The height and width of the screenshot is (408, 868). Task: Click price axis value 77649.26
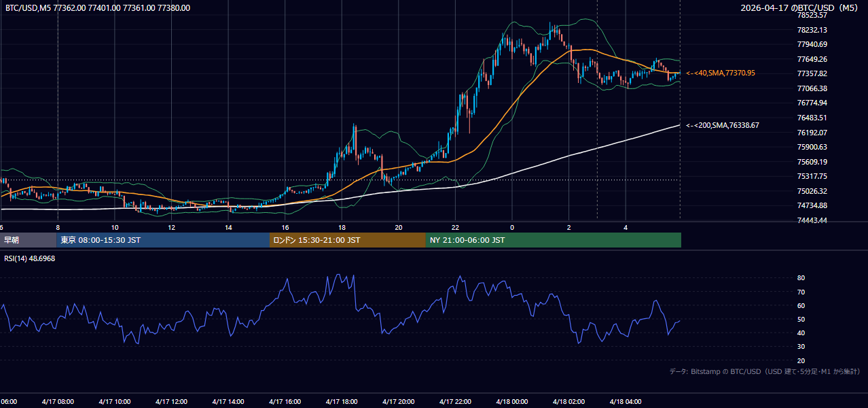812,59
